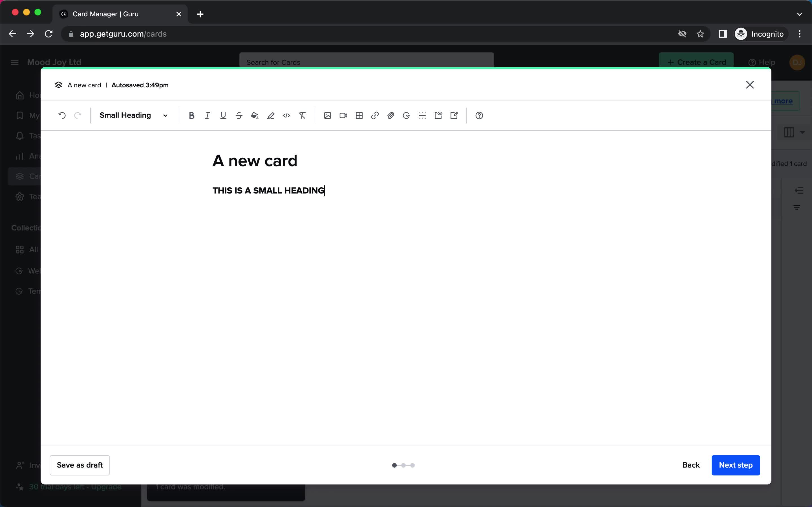
Task: Click the undo button
Action: click(x=61, y=115)
